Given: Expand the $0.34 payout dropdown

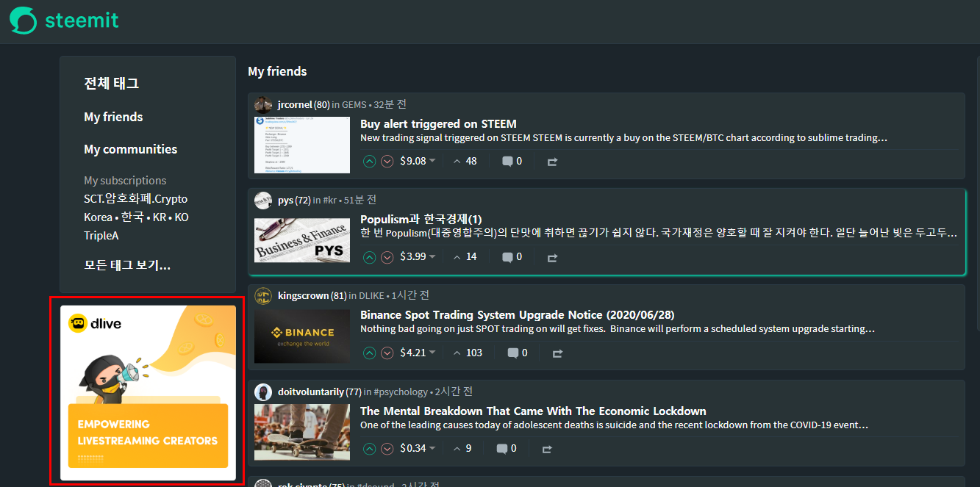Looking at the screenshot, I should 432,448.
